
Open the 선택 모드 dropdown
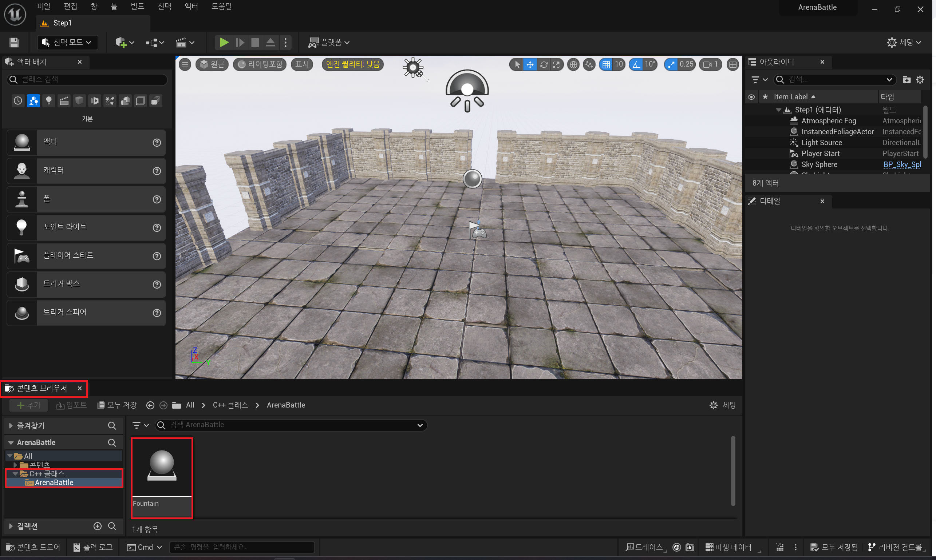pyautogui.click(x=68, y=42)
